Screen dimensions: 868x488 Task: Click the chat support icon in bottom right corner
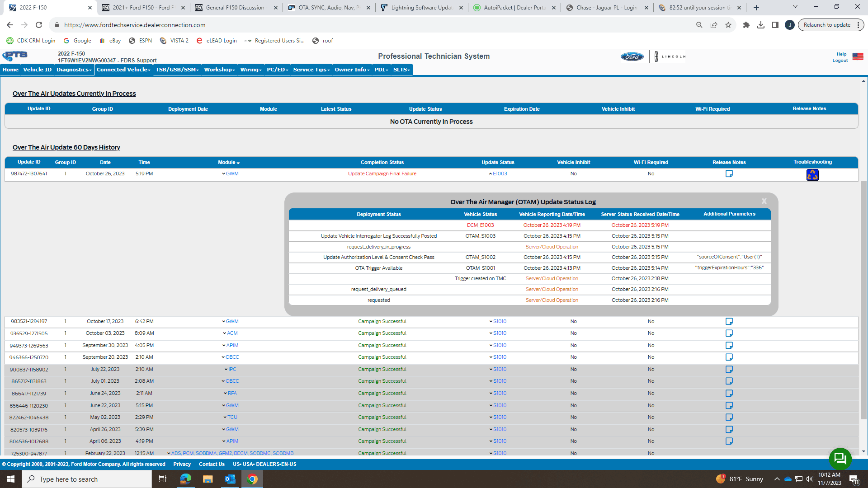coord(840,459)
